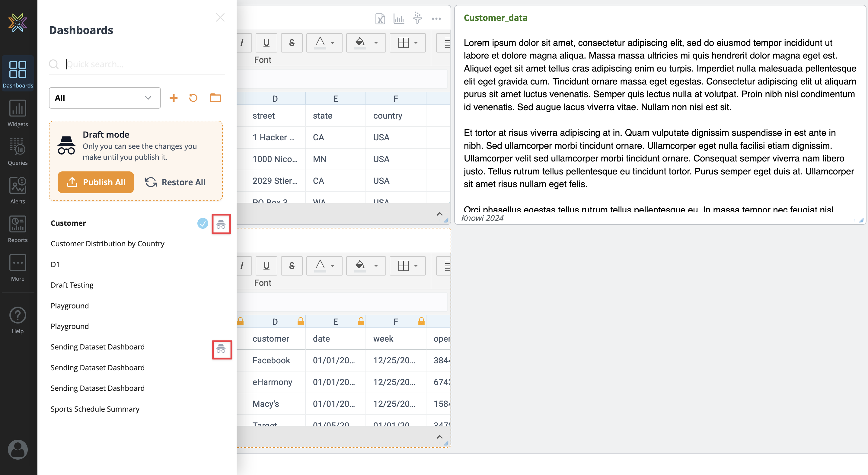Click the Excel export icon on widget
868x475 pixels.
pos(380,19)
